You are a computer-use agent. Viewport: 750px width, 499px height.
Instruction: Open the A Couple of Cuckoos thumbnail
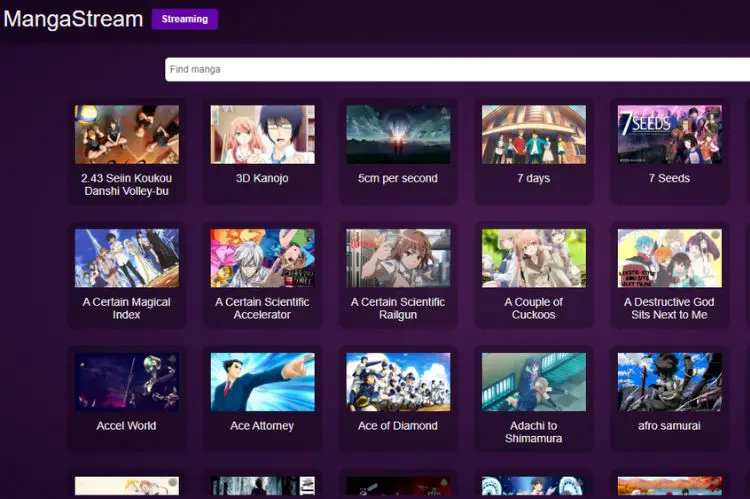[534, 258]
